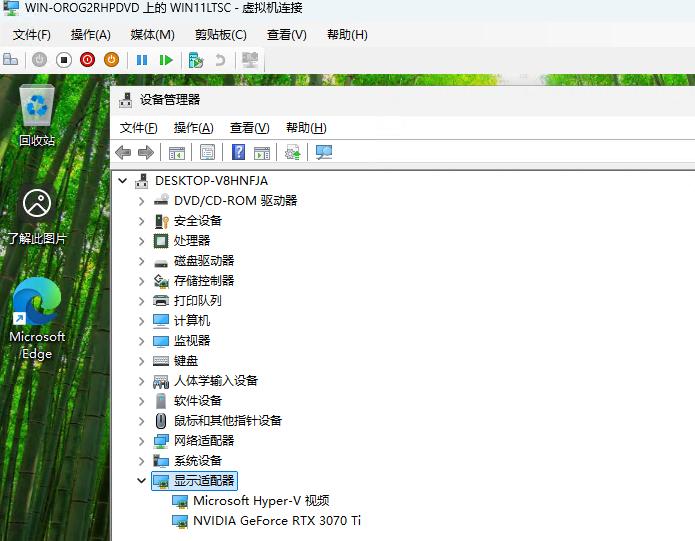Collapse the 显示适配器 node
695x541 pixels.
[141, 481]
